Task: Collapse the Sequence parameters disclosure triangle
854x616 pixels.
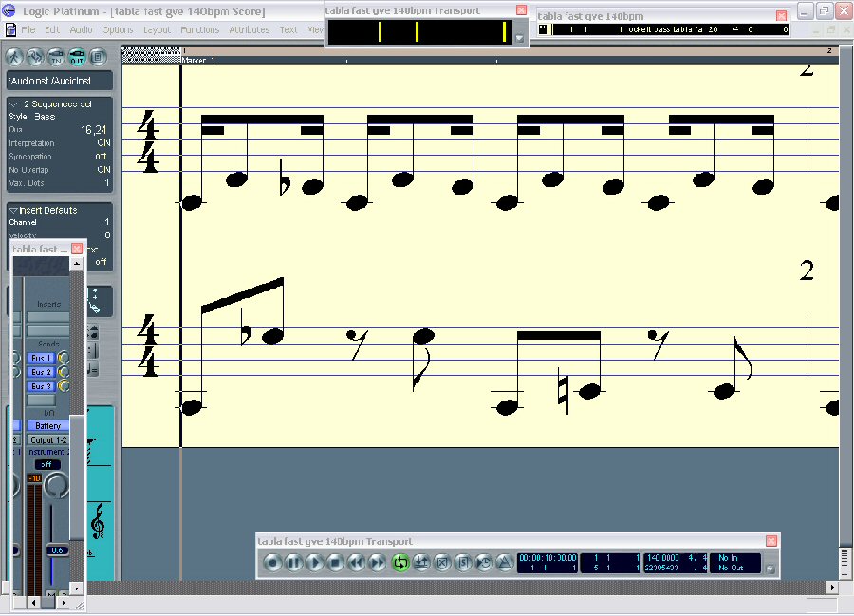Action: point(13,103)
